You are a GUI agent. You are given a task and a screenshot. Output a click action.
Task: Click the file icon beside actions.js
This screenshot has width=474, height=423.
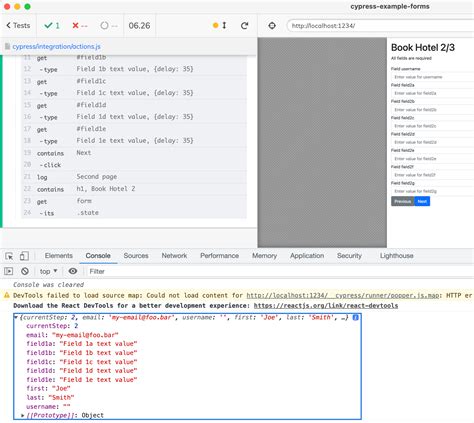(x=7, y=47)
